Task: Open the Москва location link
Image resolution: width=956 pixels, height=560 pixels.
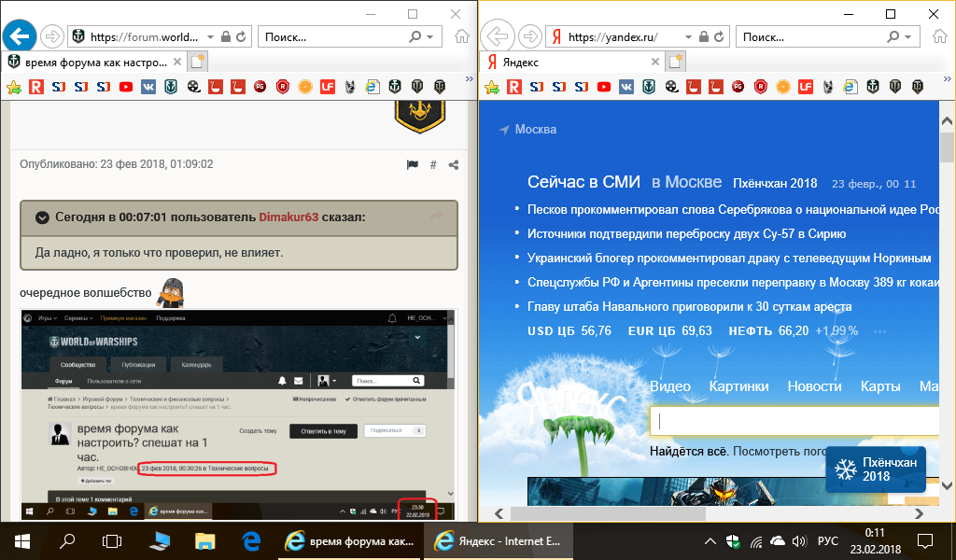Action: click(535, 129)
